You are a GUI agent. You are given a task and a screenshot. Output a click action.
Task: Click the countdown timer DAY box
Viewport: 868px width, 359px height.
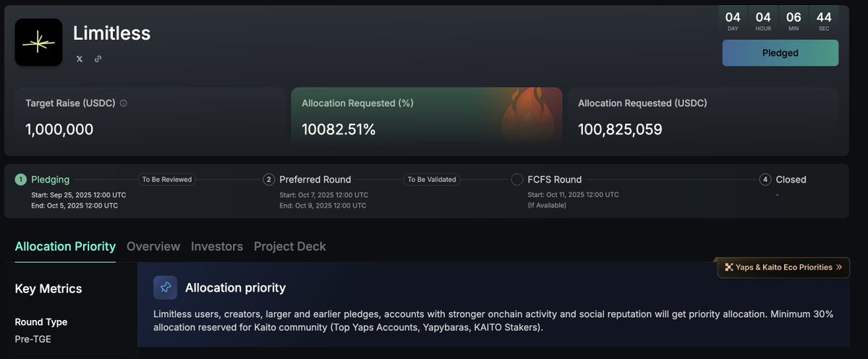pyautogui.click(x=733, y=20)
